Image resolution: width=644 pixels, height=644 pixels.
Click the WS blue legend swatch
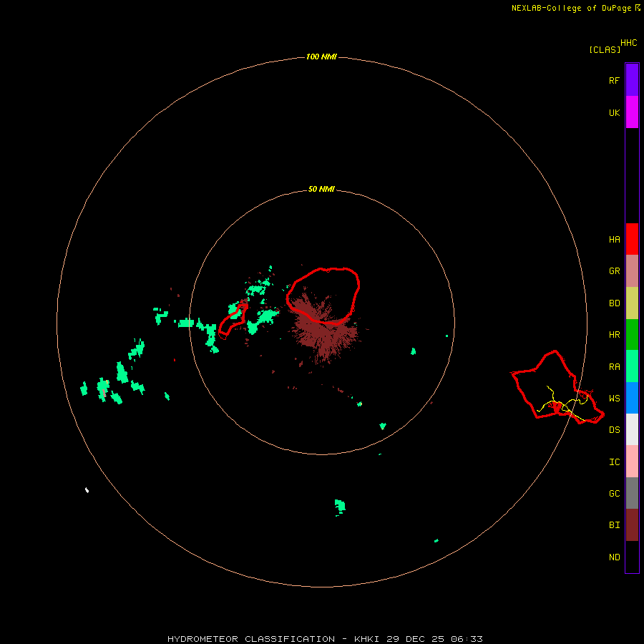[x=632, y=398]
